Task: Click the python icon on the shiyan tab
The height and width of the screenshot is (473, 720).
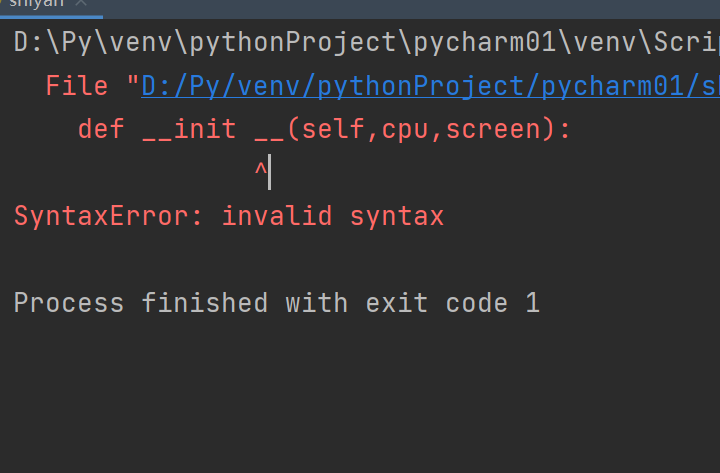Action: [x=2, y=3]
